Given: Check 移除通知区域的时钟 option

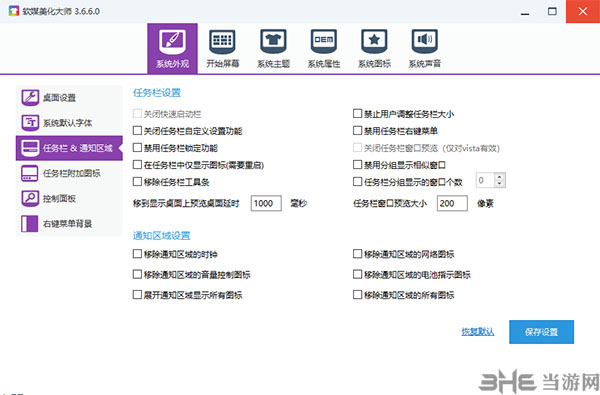Looking at the screenshot, I should tap(137, 254).
